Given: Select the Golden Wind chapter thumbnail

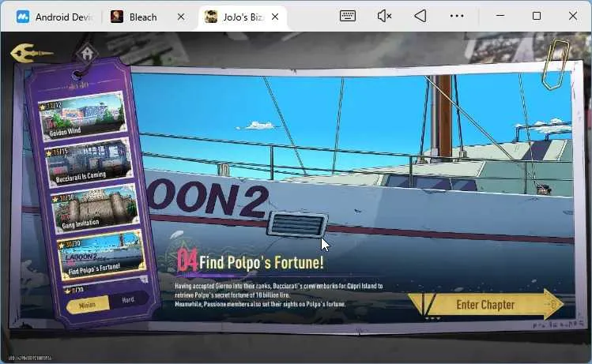Looking at the screenshot, I should [x=83, y=115].
